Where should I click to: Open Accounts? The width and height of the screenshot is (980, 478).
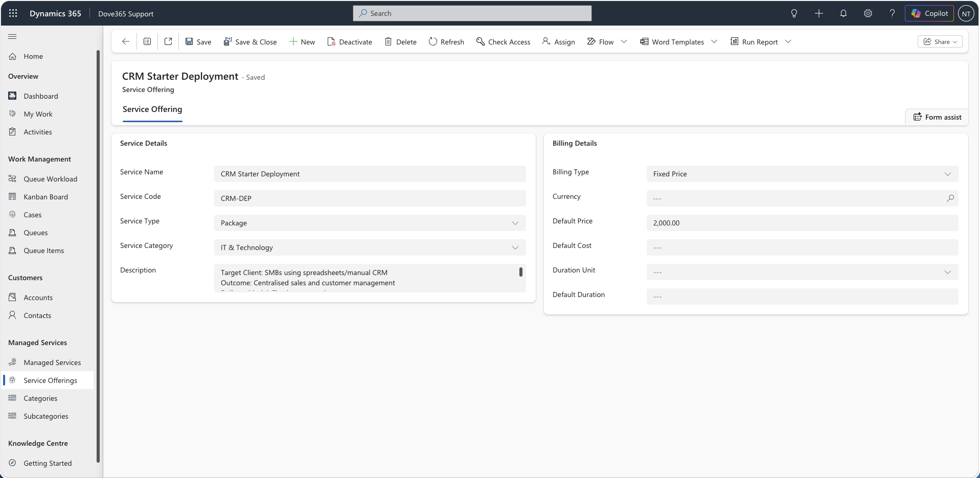coord(47,298)
